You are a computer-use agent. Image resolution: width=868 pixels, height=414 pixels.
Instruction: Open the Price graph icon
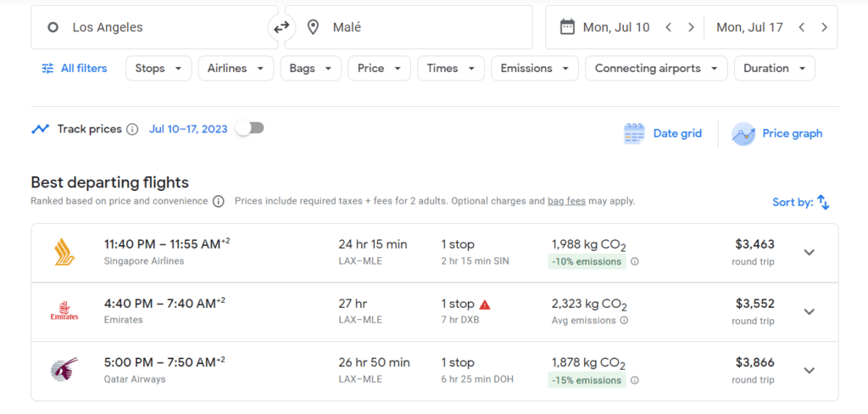(743, 133)
